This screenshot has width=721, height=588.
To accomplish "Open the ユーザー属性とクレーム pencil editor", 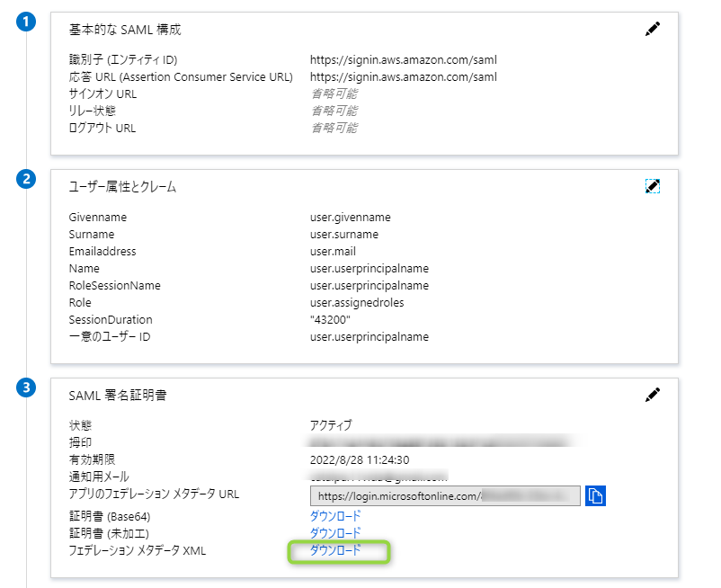I will point(653,185).
